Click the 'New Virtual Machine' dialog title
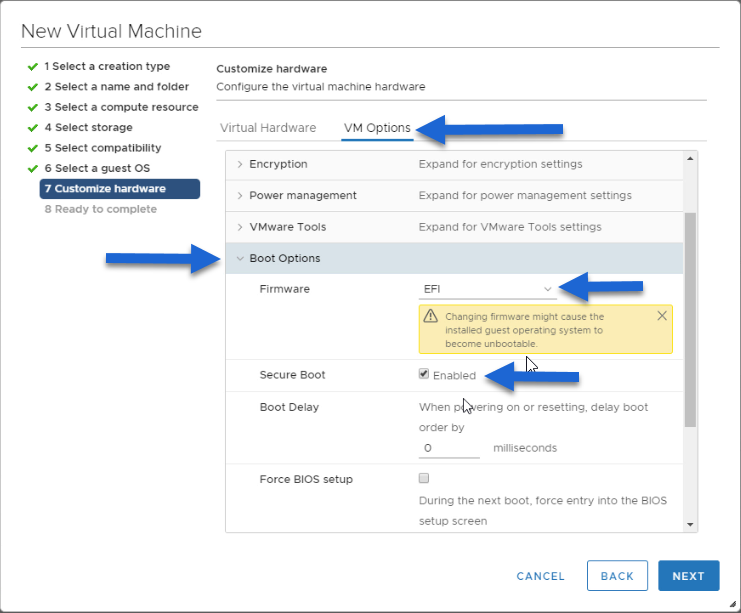The height and width of the screenshot is (613, 741). click(x=111, y=31)
